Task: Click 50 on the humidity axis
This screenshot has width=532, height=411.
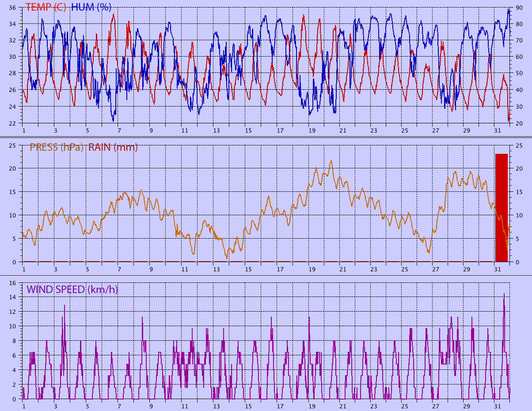Action: pos(519,73)
